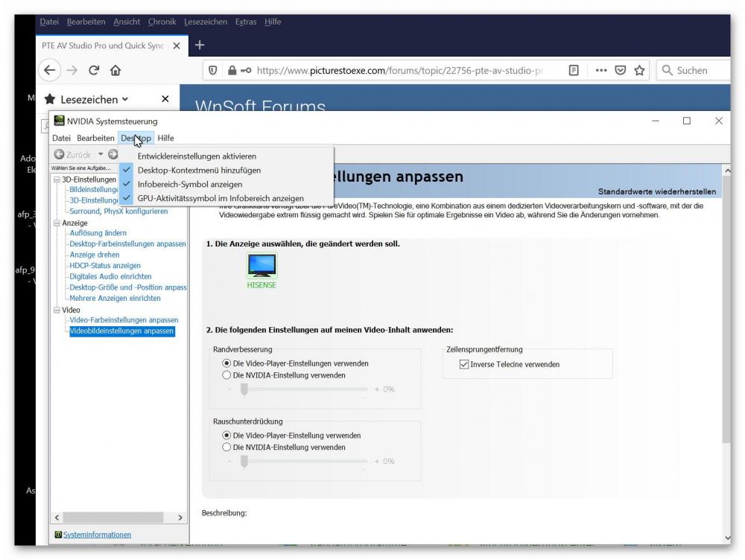This screenshot has height=560, width=745.
Task: Close the PTE AV Studio Pro tab
Action: click(177, 45)
